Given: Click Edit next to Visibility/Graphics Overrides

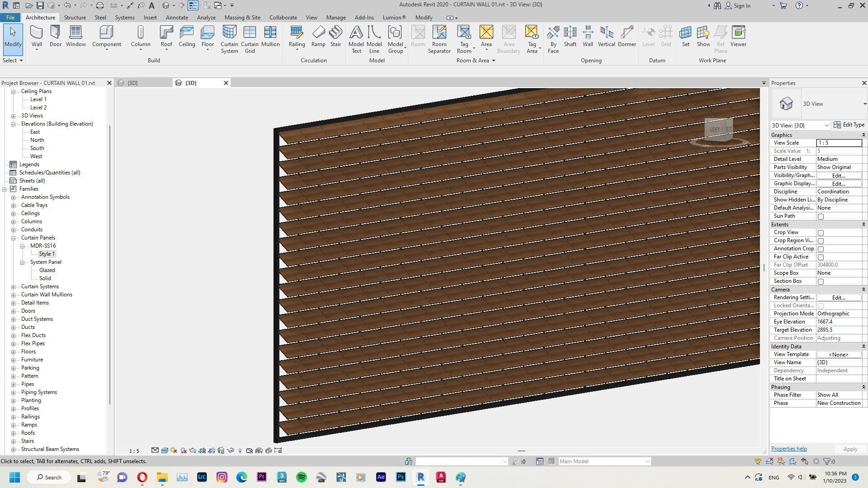Looking at the screenshot, I should pyautogui.click(x=838, y=175).
